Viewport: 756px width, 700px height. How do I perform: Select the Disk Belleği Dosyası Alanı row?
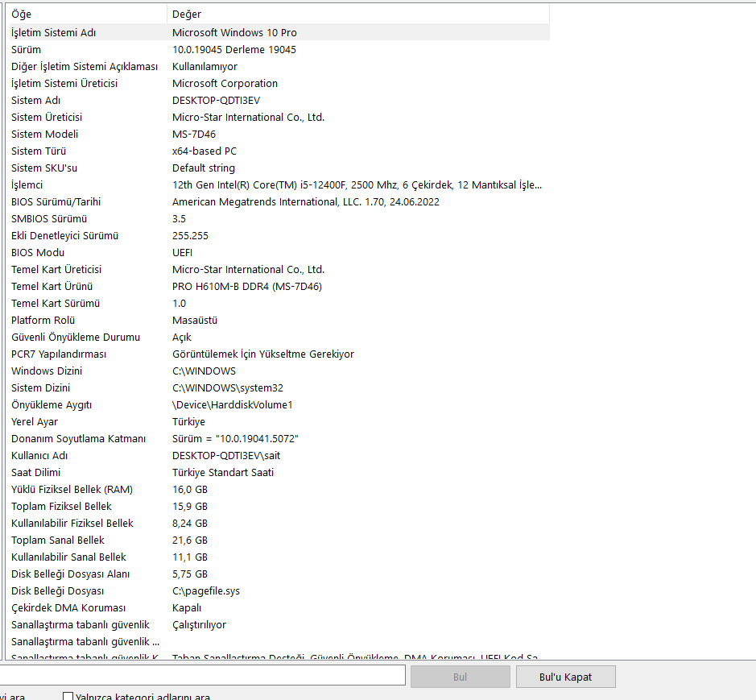tap(279, 574)
